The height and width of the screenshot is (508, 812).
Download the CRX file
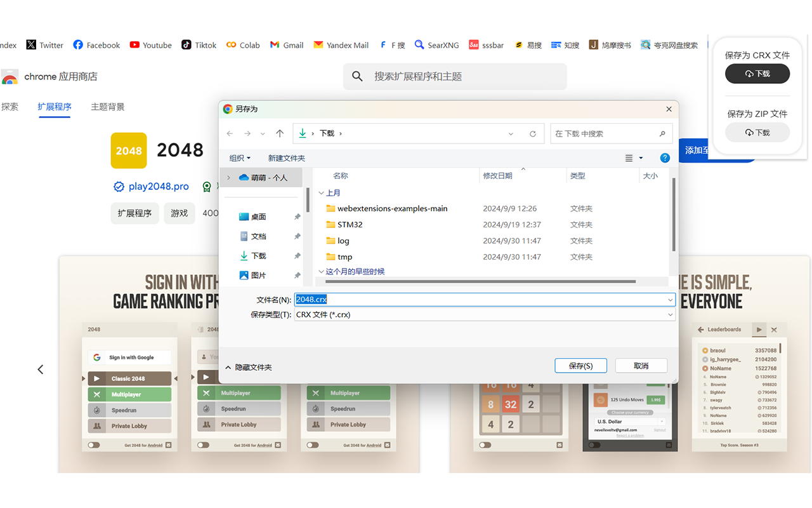[x=757, y=74]
